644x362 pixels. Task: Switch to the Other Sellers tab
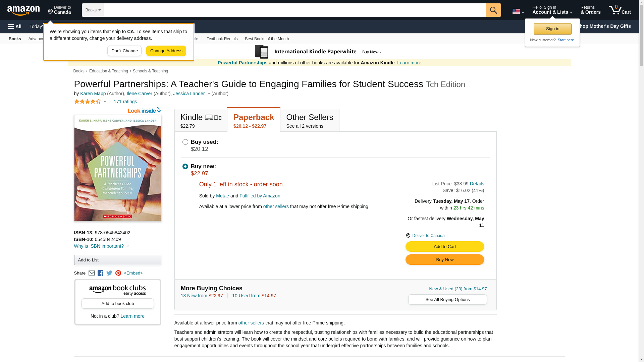click(x=309, y=121)
